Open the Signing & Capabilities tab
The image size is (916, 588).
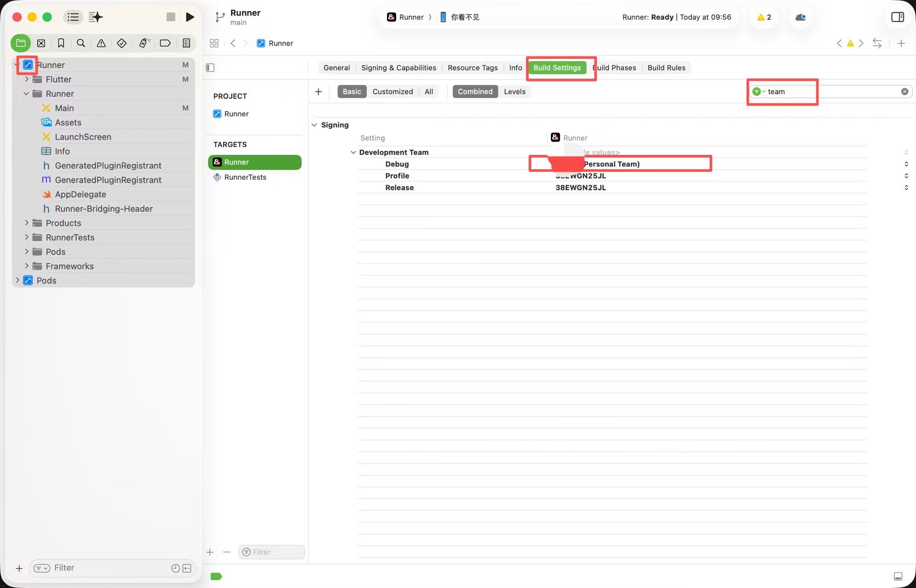pyautogui.click(x=398, y=68)
